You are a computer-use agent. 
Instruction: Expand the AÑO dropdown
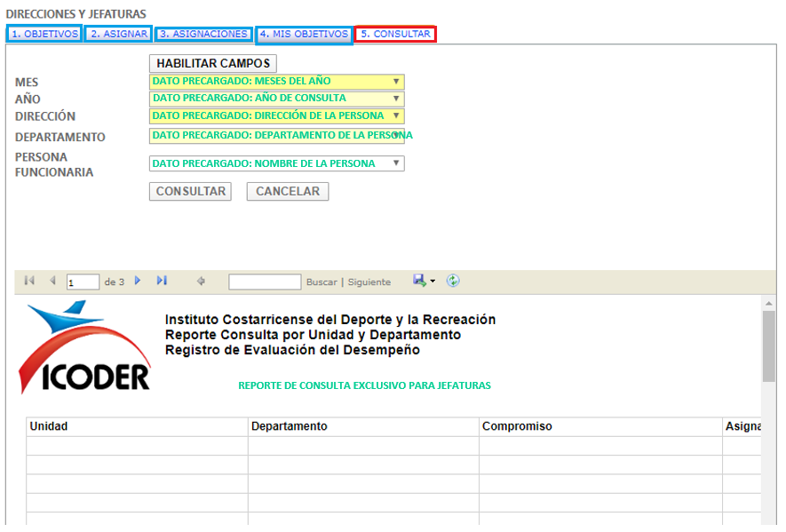click(277, 99)
